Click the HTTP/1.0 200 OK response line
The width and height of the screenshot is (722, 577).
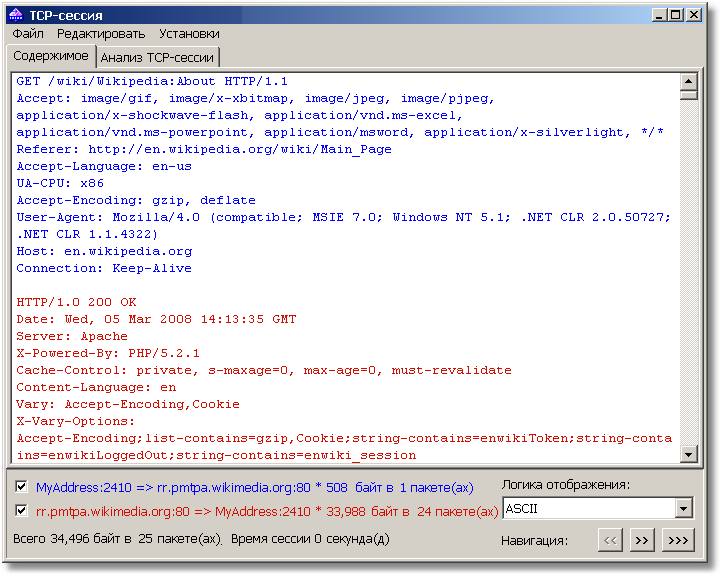76,303
